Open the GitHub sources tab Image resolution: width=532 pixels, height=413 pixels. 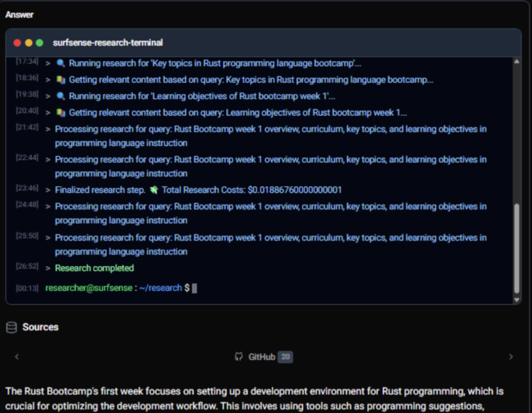264,357
